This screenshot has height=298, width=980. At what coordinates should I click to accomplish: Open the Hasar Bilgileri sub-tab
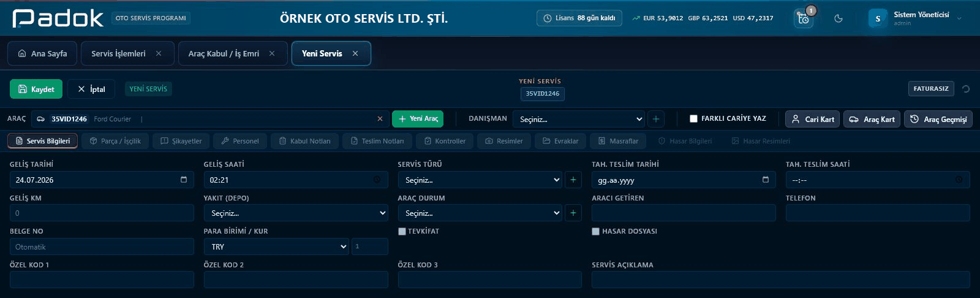point(685,141)
